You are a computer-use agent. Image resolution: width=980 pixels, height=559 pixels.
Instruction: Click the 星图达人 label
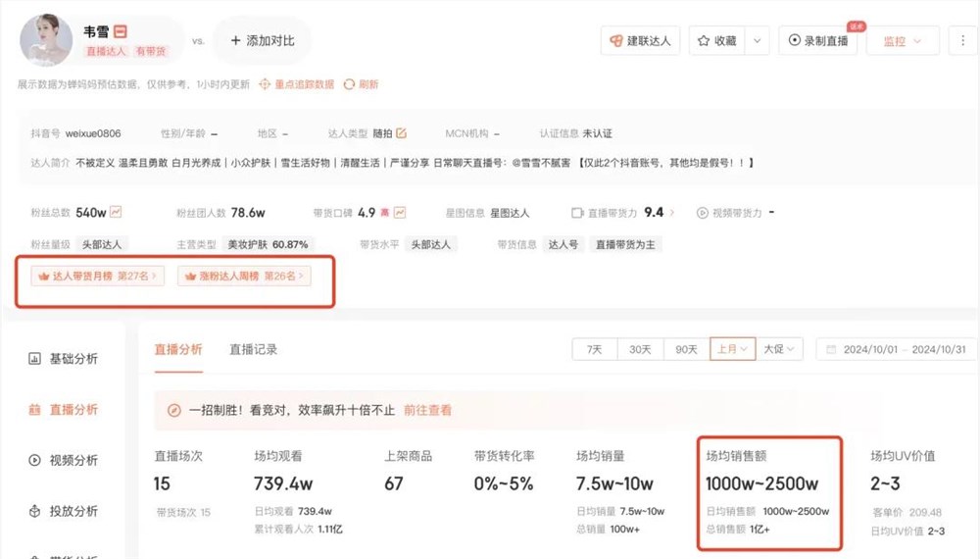[510, 213]
